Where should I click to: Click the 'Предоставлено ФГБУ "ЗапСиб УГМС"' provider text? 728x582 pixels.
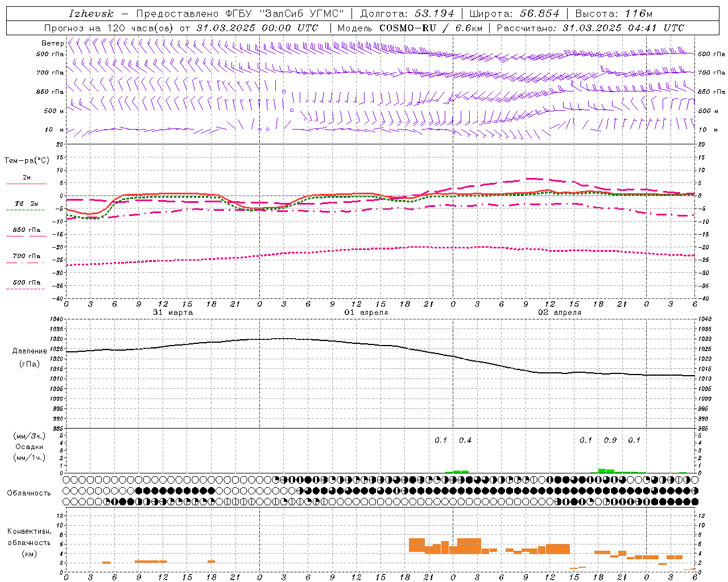click(x=240, y=14)
